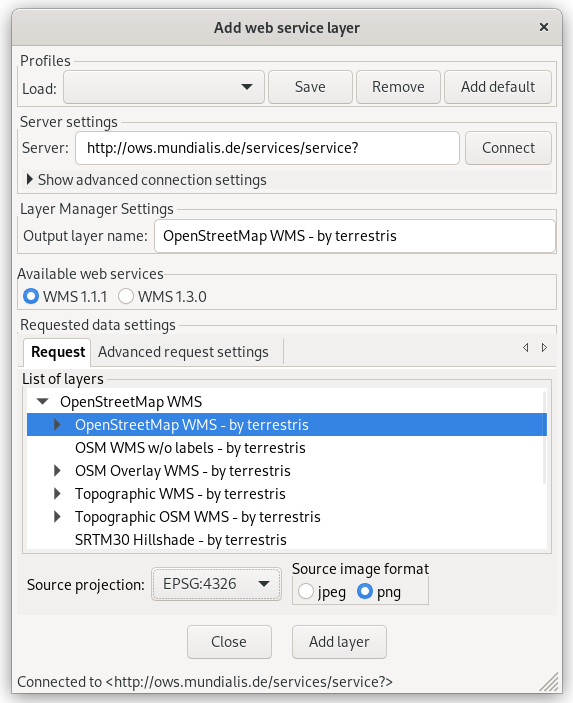
Task: Show advanced connection settings
Action: click(147, 180)
